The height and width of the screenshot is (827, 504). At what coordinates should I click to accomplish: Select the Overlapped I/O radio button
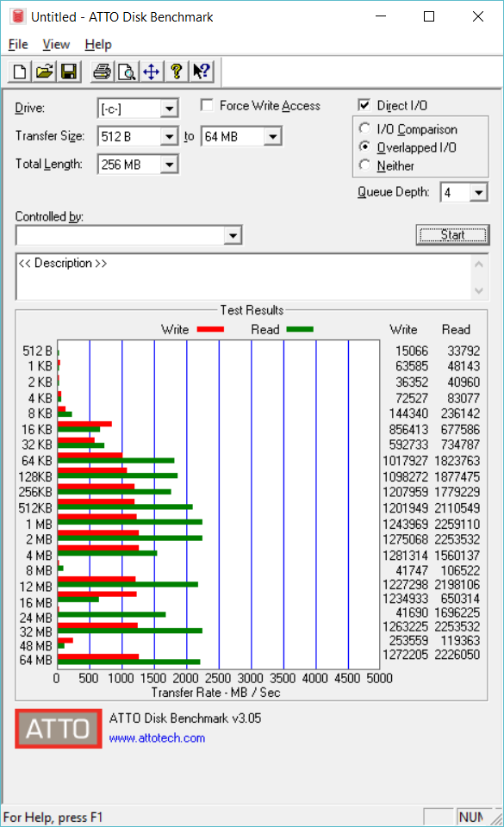click(x=364, y=146)
